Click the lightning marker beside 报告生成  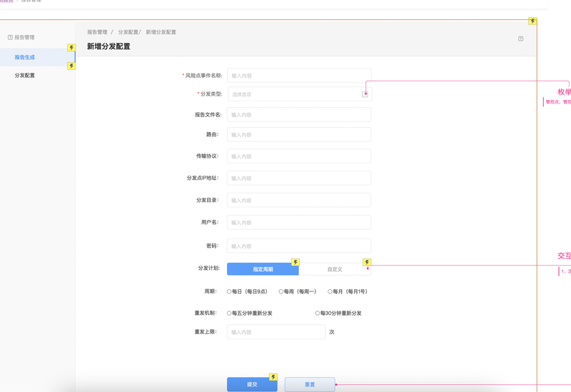pyautogui.click(x=71, y=48)
